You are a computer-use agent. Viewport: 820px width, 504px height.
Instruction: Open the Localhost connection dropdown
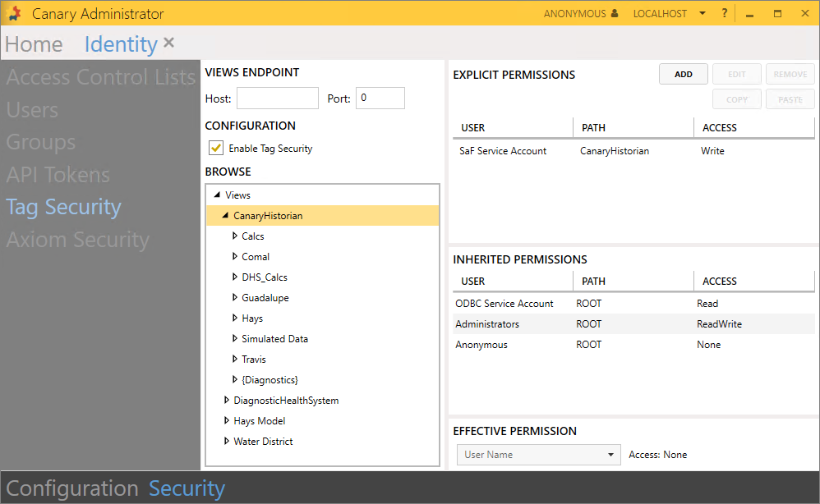(x=703, y=13)
